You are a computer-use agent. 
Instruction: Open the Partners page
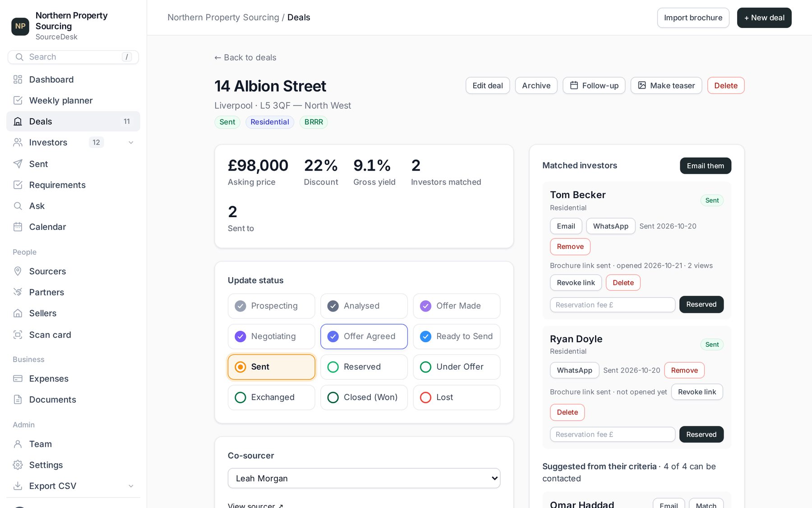73,292
